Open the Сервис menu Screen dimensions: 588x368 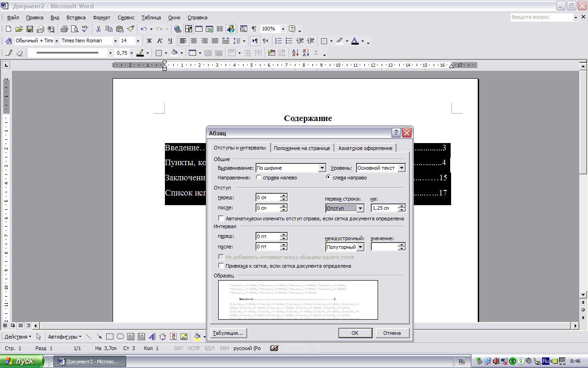(126, 17)
